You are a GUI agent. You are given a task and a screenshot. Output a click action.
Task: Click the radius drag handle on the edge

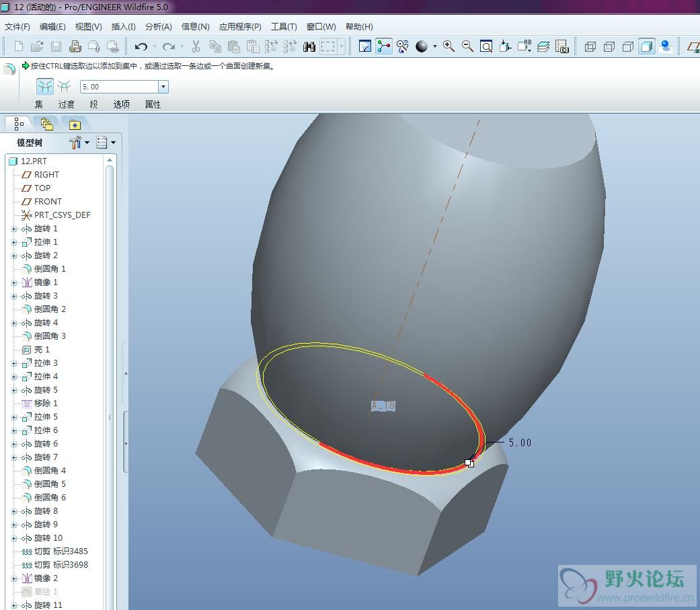tap(469, 463)
